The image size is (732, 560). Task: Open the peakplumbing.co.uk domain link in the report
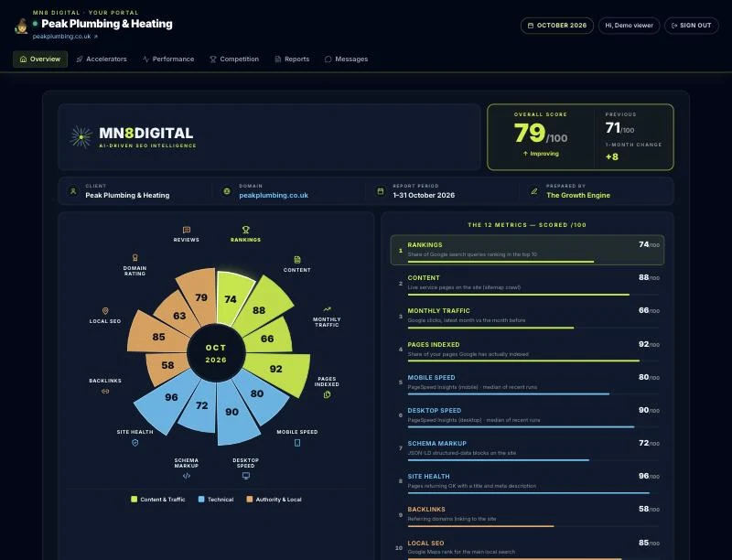(274, 196)
